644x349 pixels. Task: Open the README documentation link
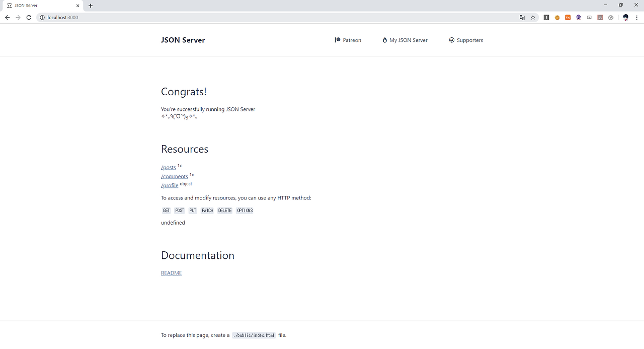point(171,273)
